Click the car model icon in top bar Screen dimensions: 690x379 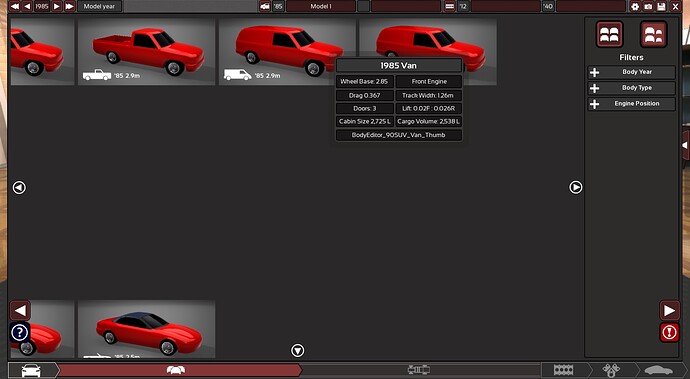(264, 6)
